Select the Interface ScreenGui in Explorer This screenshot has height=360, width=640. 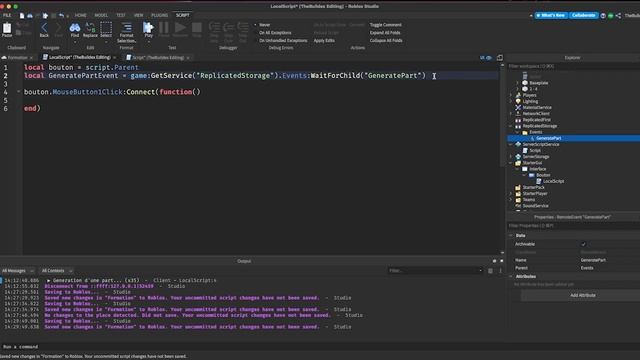coord(538,169)
